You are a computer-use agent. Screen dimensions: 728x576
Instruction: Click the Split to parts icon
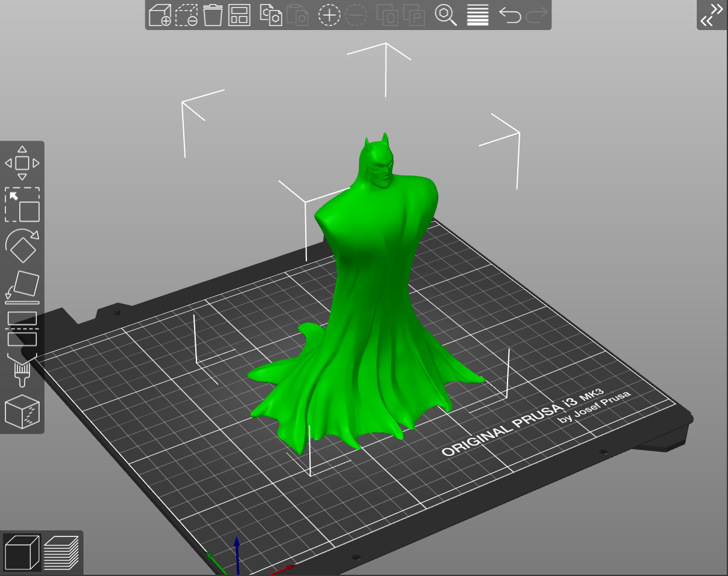(x=414, y=15)
